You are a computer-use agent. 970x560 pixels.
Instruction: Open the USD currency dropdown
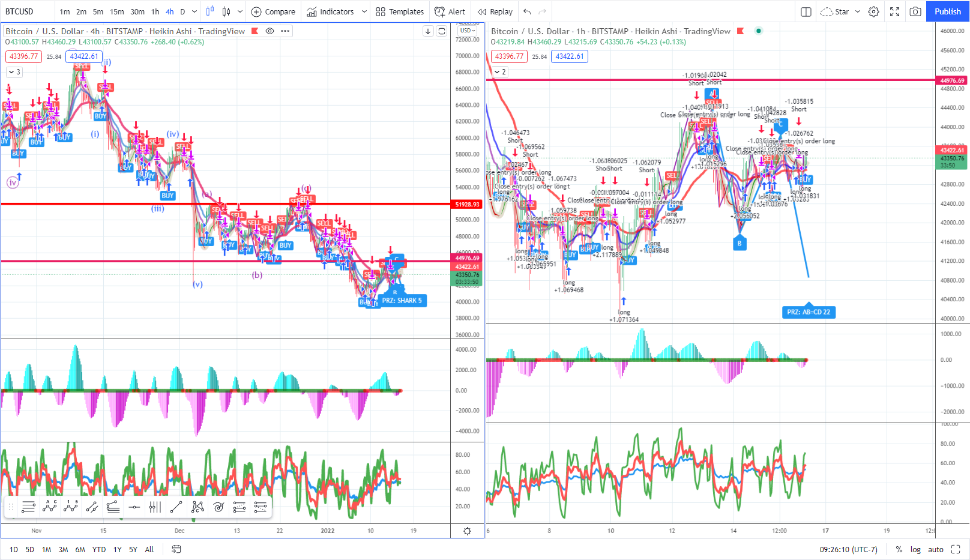[x=468, y=31]
